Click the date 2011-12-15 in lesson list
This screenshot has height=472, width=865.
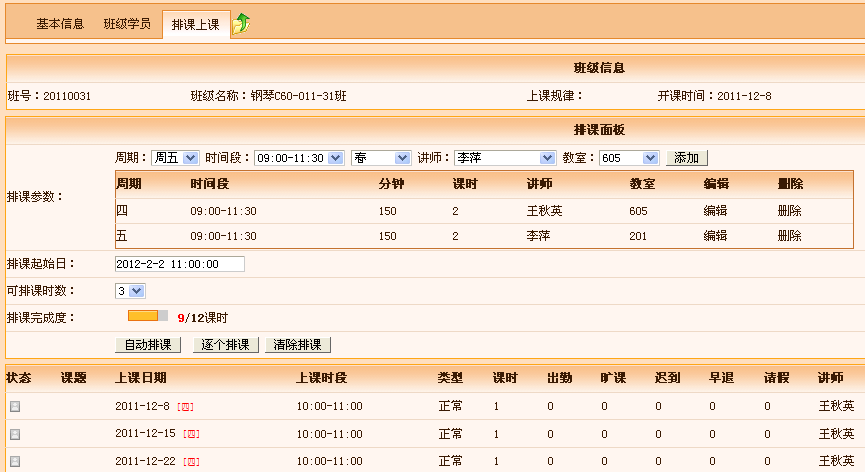[x=145, y=434]
